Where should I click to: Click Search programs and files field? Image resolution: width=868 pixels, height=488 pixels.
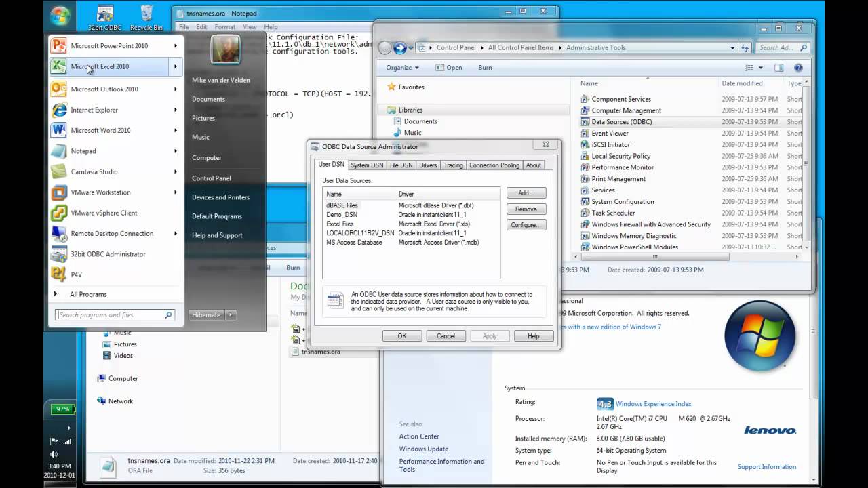click(x=115, y=315)
